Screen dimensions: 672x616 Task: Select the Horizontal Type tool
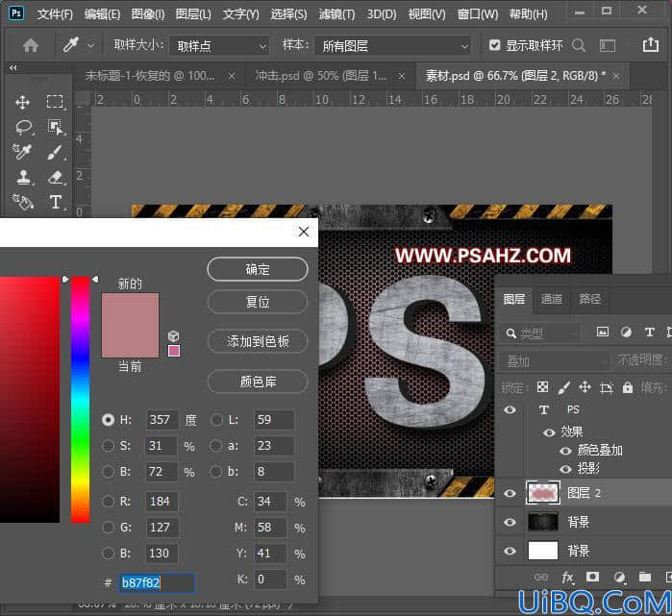pos(55,202)
